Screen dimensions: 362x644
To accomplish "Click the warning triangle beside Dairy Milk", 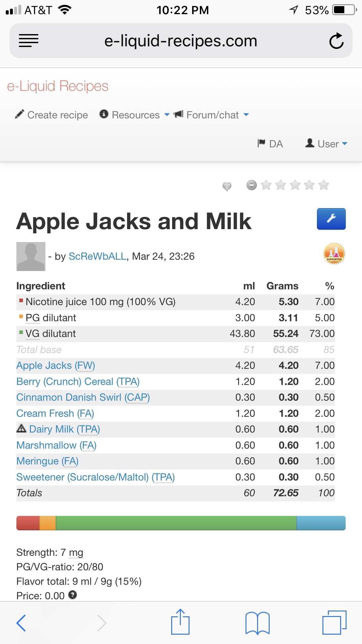I will [x=21, y=429].
